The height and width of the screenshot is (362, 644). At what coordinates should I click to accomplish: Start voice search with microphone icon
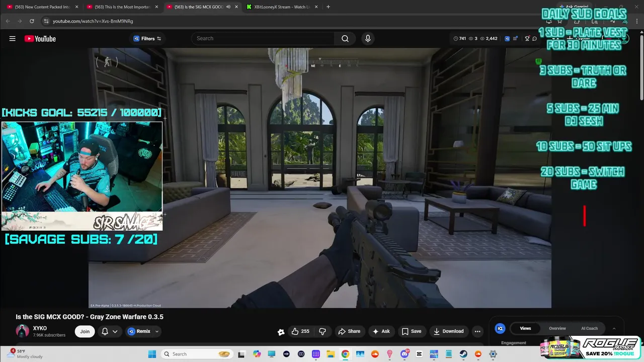click(x=368, y=39)
